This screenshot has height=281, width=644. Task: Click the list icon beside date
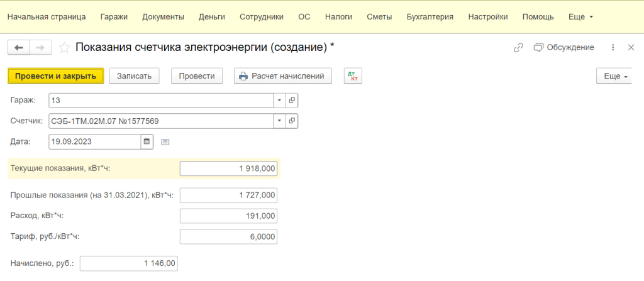click(x=165, y=142)
